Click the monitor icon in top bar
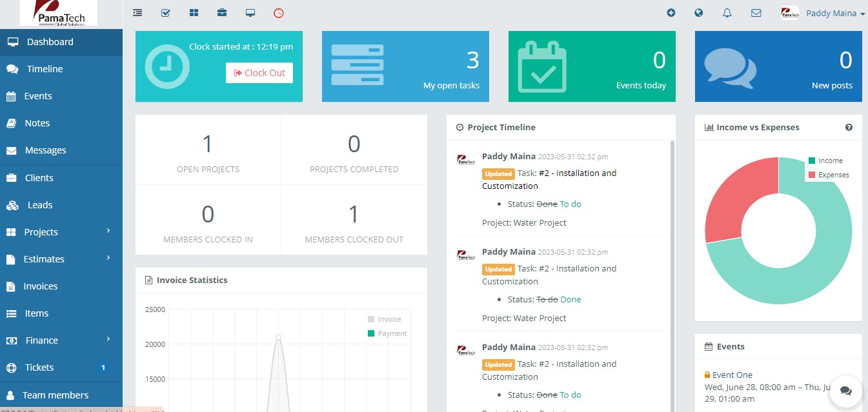The width and height of the screenshot is (868, 412). (x=250, y=13)
